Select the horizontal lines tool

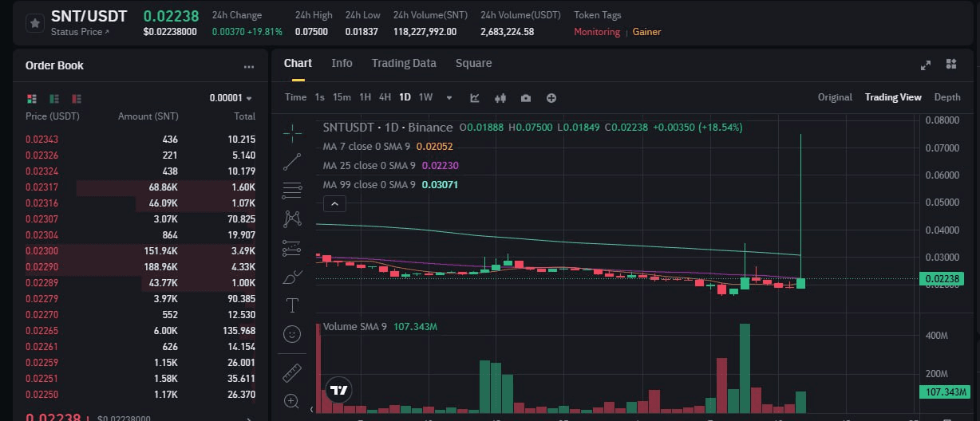(x=293, y=190)
